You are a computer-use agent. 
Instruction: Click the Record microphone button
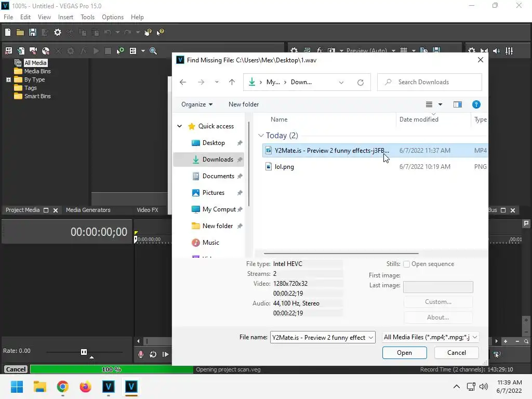tap(140, 354)
